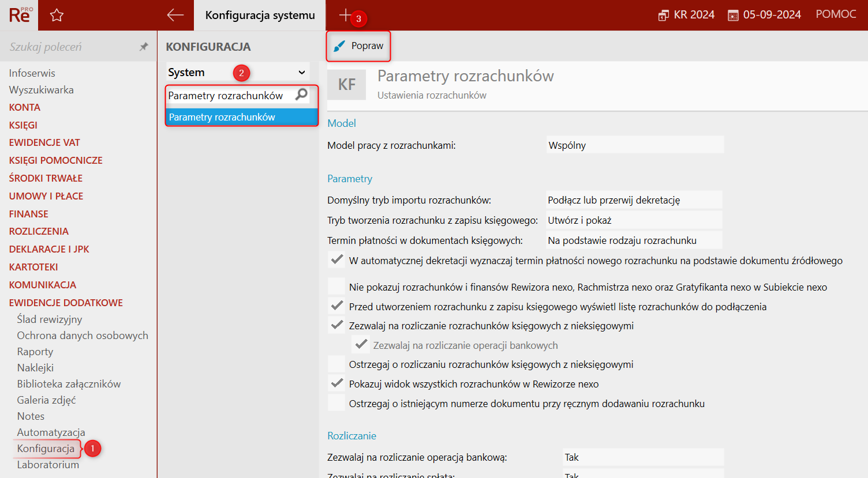Toggle Ostrzegaj o rozliczaniu rozrachunków księgowych checkbox
Viewport: 868px width, 478px height.
coord(336,364)
